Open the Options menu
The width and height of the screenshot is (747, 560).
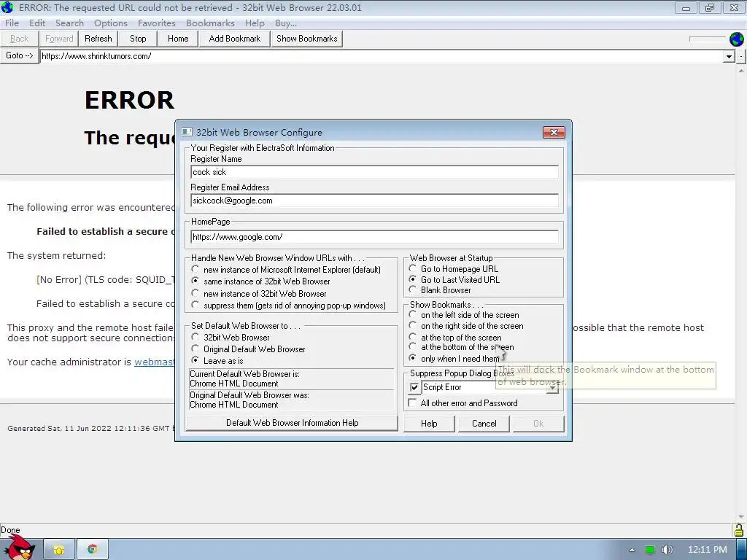point(111,23)
